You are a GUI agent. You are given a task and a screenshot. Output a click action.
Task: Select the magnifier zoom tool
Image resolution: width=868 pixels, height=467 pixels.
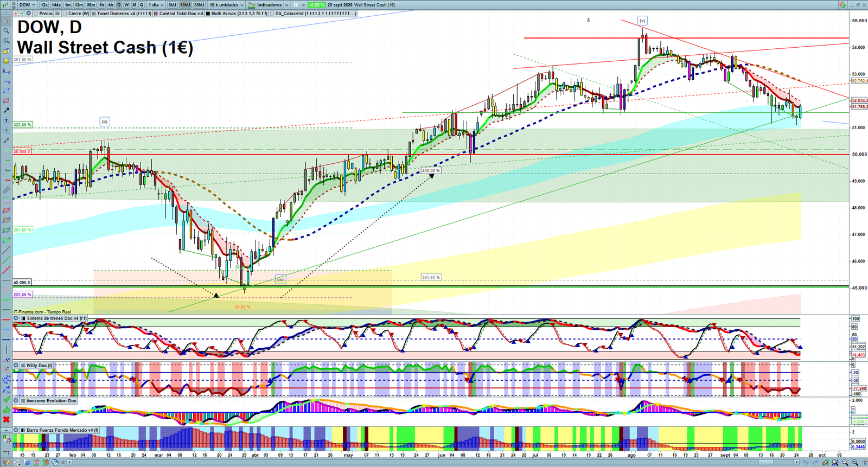tap(6, 31)
